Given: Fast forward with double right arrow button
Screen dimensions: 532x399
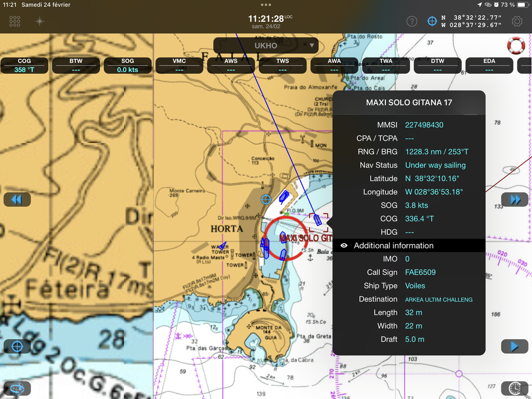Looking at the screenshot, I should pos(515,199).
